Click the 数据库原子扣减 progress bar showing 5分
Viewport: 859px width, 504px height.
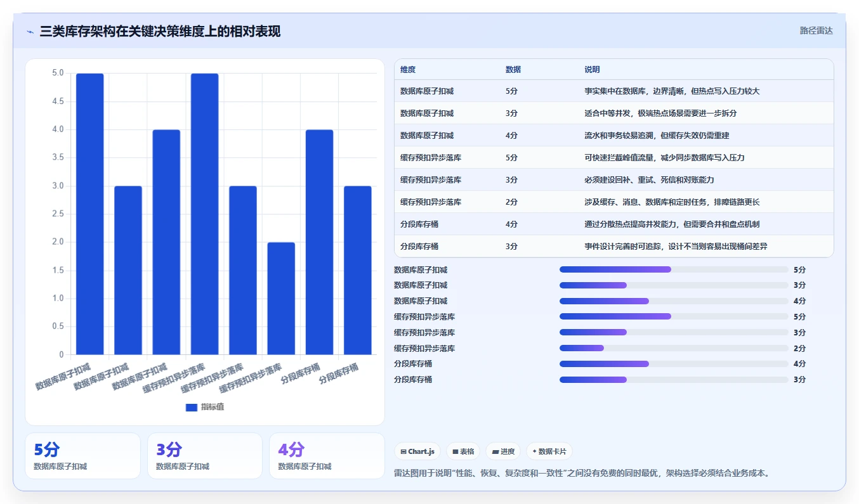click(x=674, y=269)
